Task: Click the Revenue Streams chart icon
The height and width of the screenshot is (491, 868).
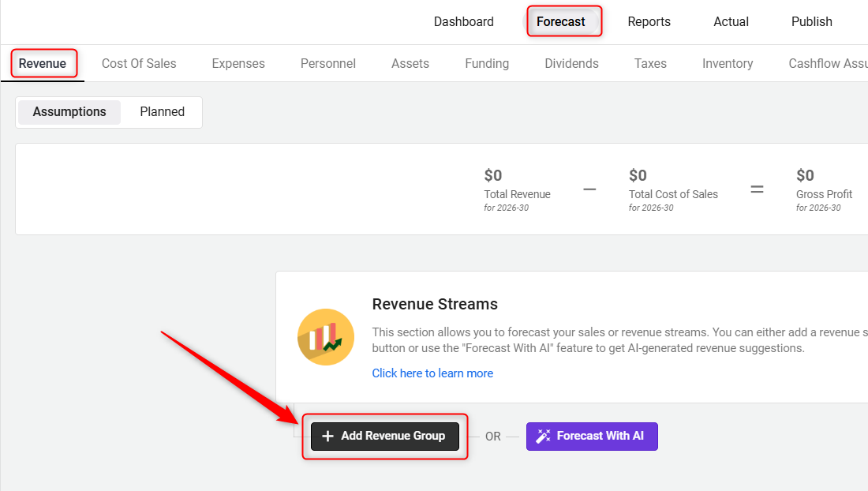Action: click(326, 337)
